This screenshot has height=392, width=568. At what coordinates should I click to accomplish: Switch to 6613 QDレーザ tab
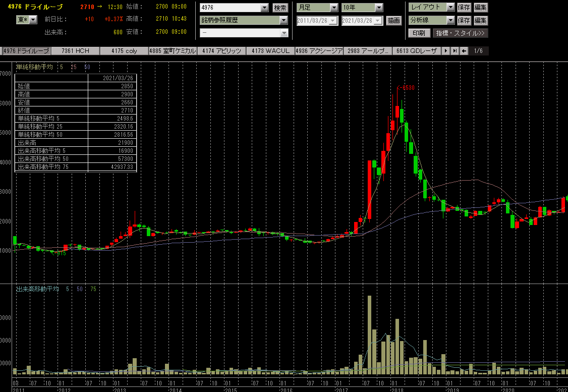417,51
